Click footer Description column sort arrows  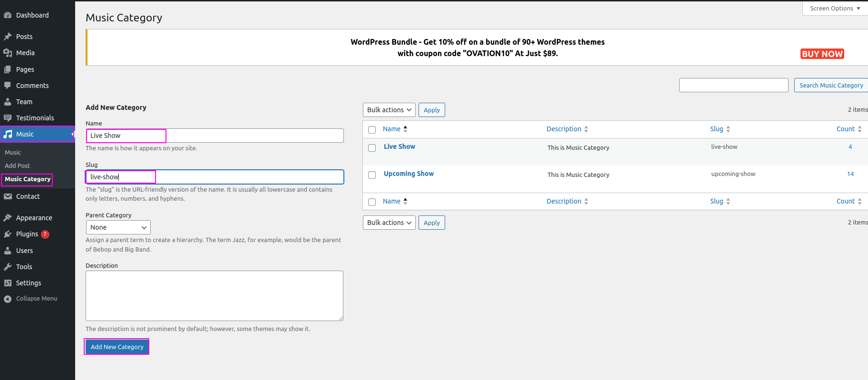pyautogui.click(x=586, y=201)
